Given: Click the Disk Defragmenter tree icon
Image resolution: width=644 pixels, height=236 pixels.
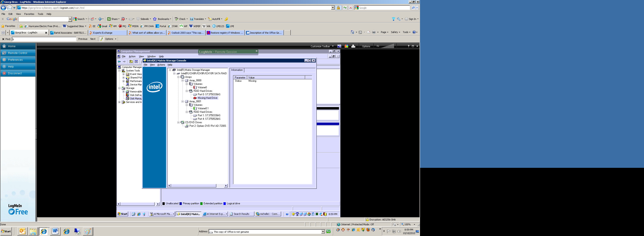Looking at the screenshot, I should (x=128, y=95).
